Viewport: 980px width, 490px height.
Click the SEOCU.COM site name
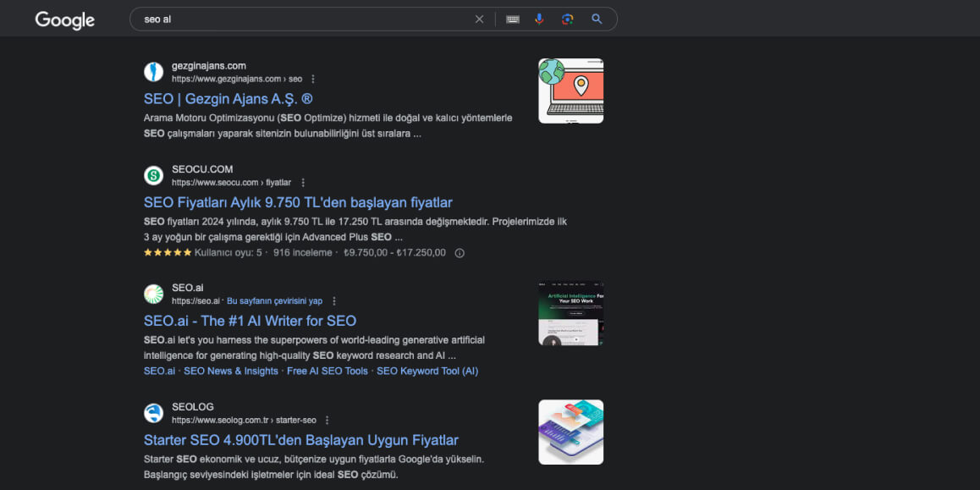click(202, 169)
